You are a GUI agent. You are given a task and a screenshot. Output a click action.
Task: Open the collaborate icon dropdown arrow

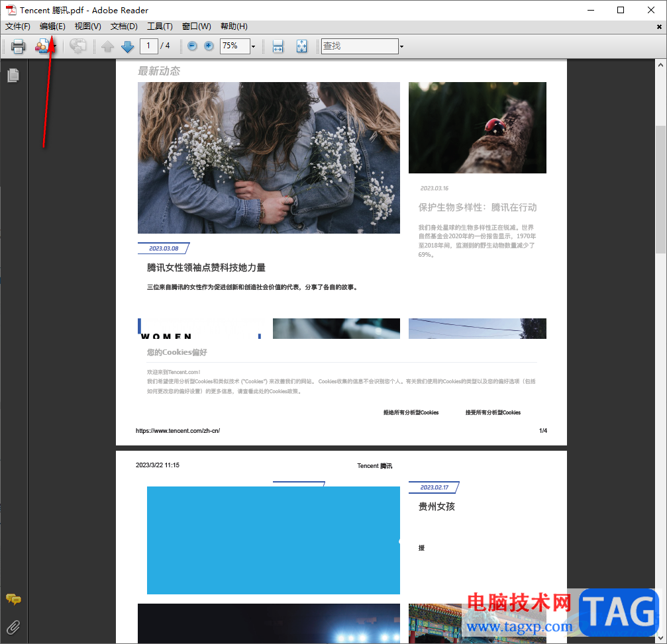tap(54, 46)
